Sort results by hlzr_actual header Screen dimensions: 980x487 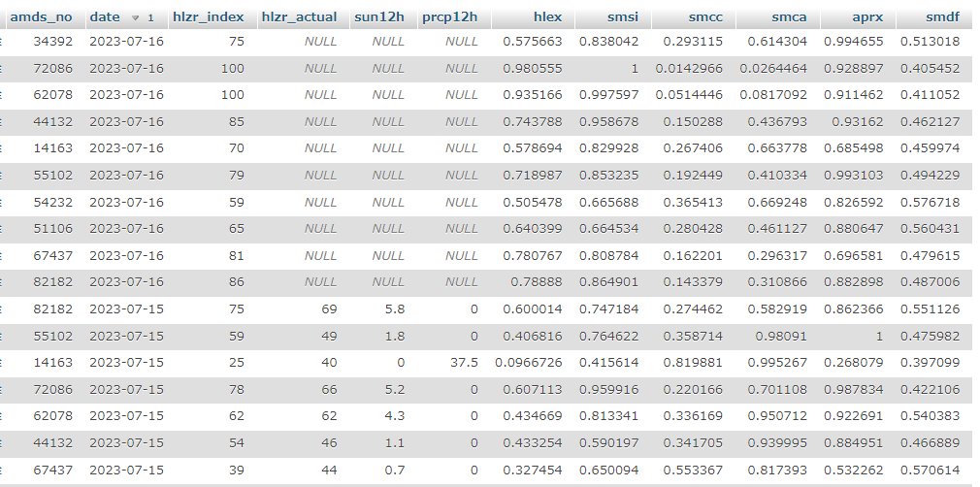click(x=299, y=17)
